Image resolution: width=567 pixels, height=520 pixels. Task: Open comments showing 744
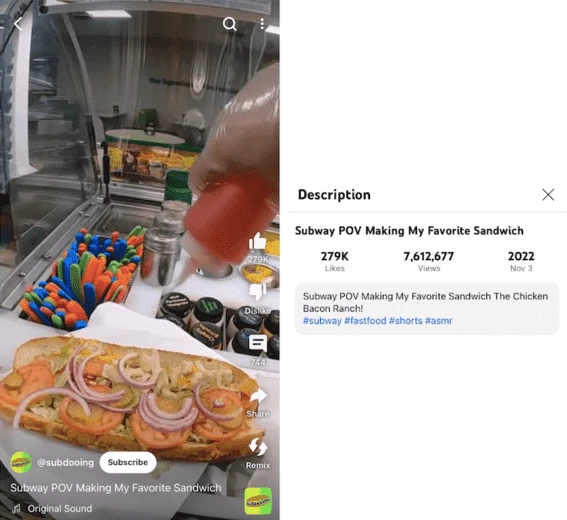[258, 343]
